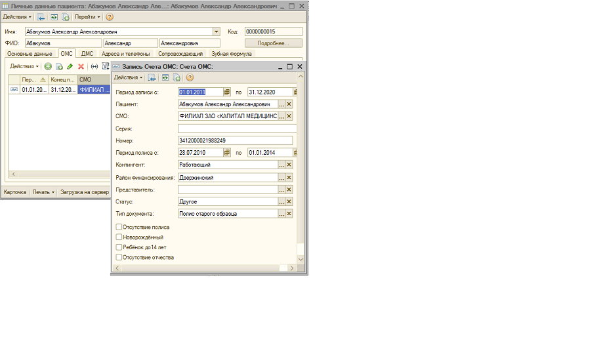This screenshot has width=603, height=364.
Task: Open calendar for Период полиса start date
Action: pyautogui.click(x=227, y=153)
